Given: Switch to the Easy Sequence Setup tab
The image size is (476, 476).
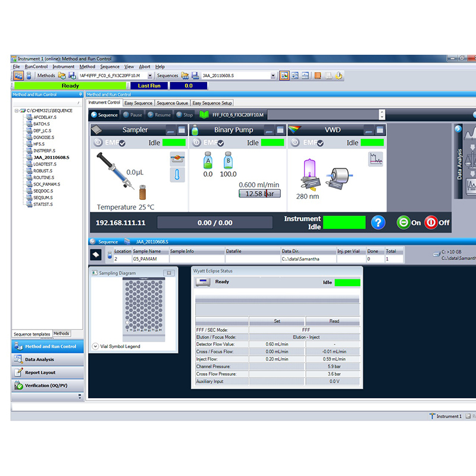Looking at the screenshot, I should coord(212,103).
